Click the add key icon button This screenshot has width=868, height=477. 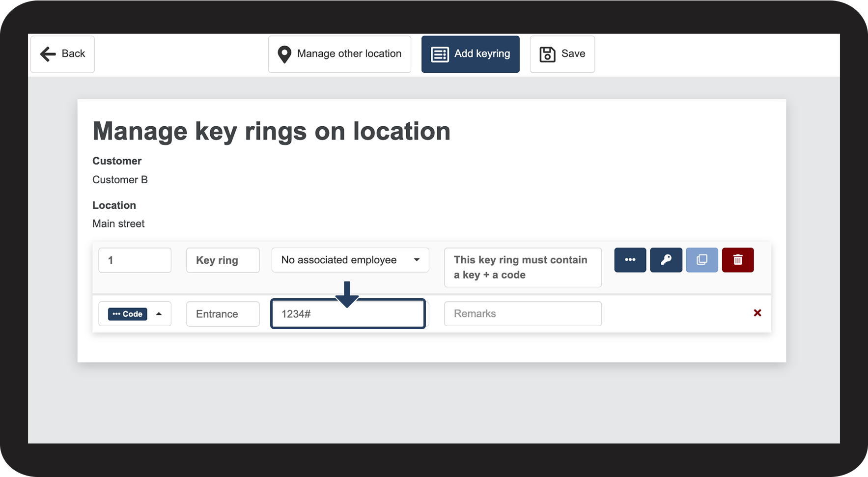click(x=666, y=260)
